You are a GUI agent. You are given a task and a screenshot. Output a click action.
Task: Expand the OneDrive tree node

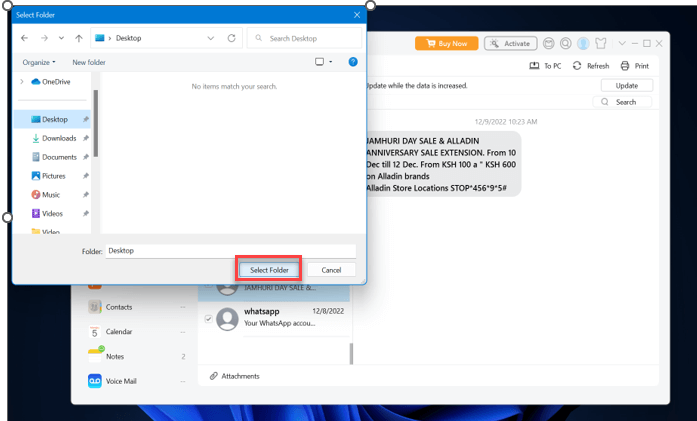pos(22,82)
